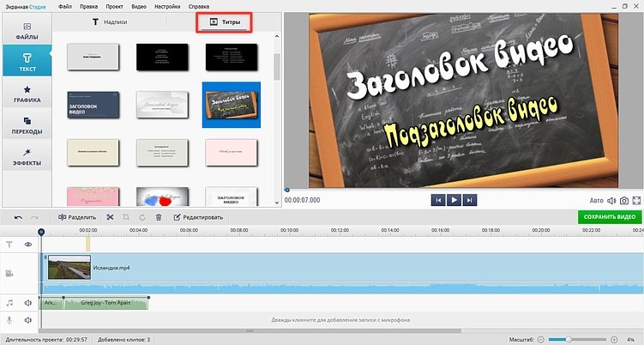Zoom out timeline with minus icon
Image resolution: width=644 pixels, height=345 pixels.
pyautogui.click(x=540, y=339)
